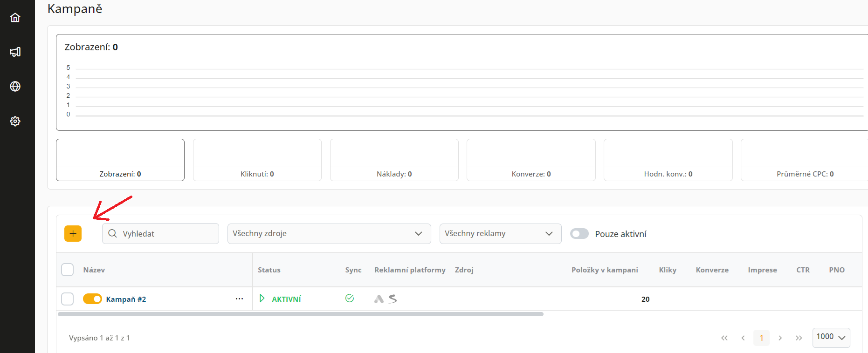Enable the Pouze aktivní toggle
Screen dimensions: 868x353
[x=579, y=234]
